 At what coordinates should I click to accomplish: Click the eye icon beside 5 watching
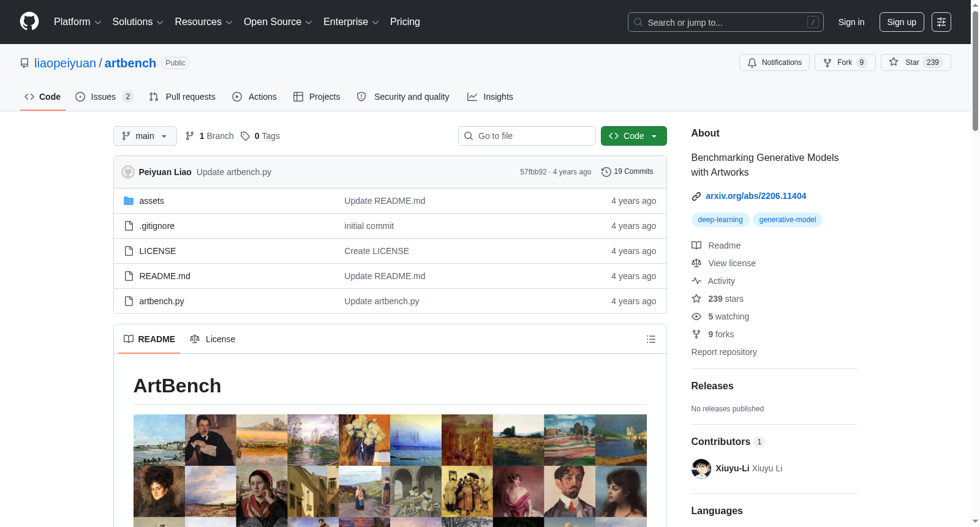tap(696, 316)
